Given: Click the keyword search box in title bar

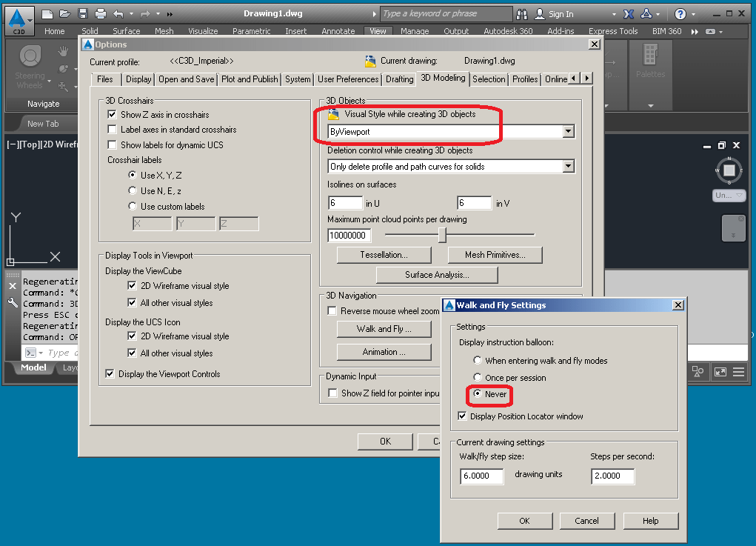Looking at the screenshot, I should tap(446, 13).
